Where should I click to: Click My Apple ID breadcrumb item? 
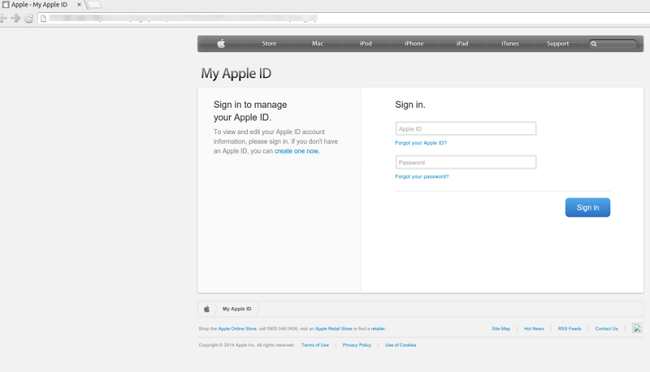(237, 309)
